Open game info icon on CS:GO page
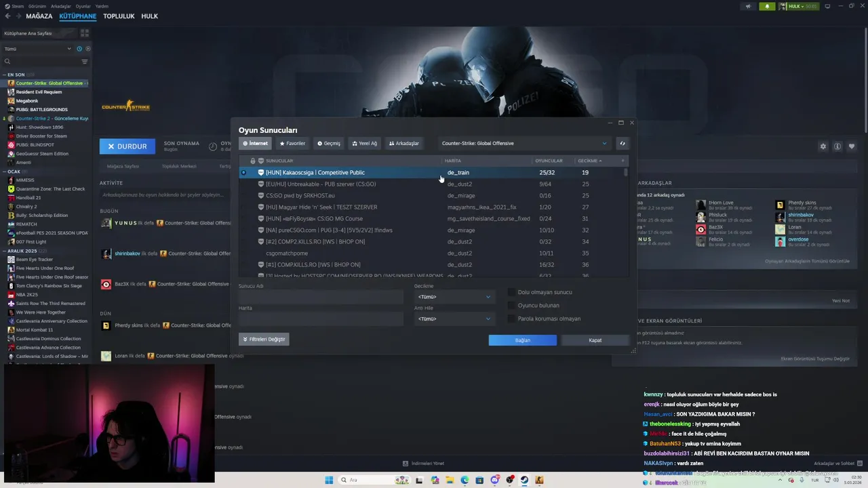Image resolution: width=868 pixels, height=488 pixels. [837, 146]
